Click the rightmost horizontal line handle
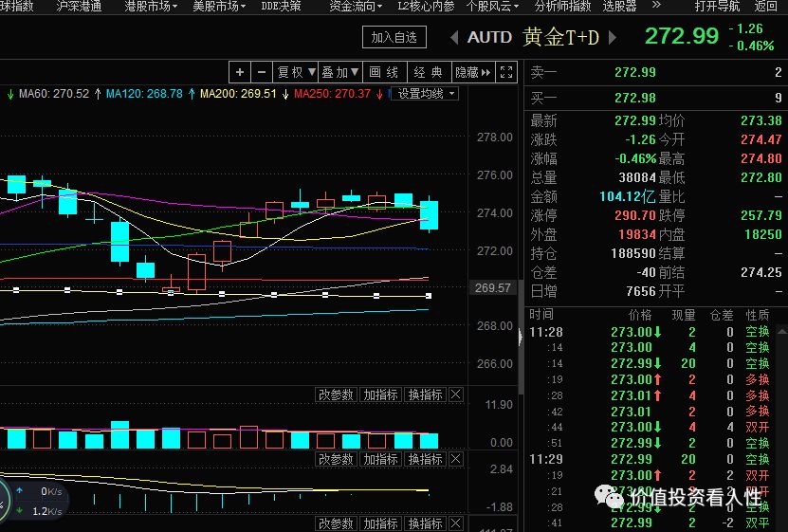 click(429, 296)
